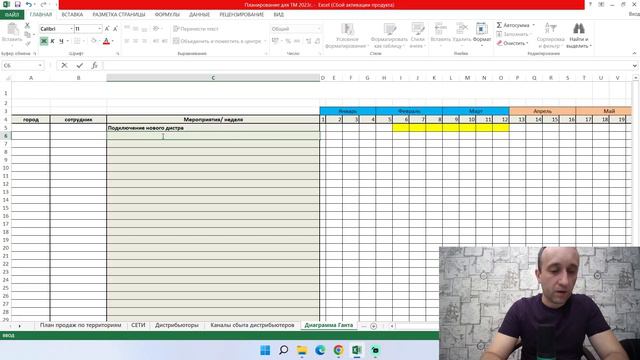Open the Общий number format dropdown
Viewport: 640px width, 360px height.
tap(318, 29)
